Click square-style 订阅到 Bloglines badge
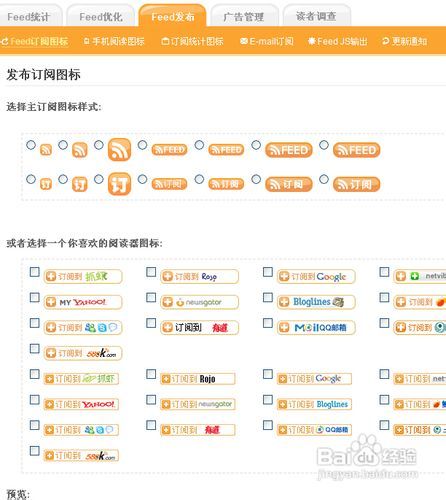The height and width of the screenshot is (500, 446). pyautogui.click(x=314, y=404)
